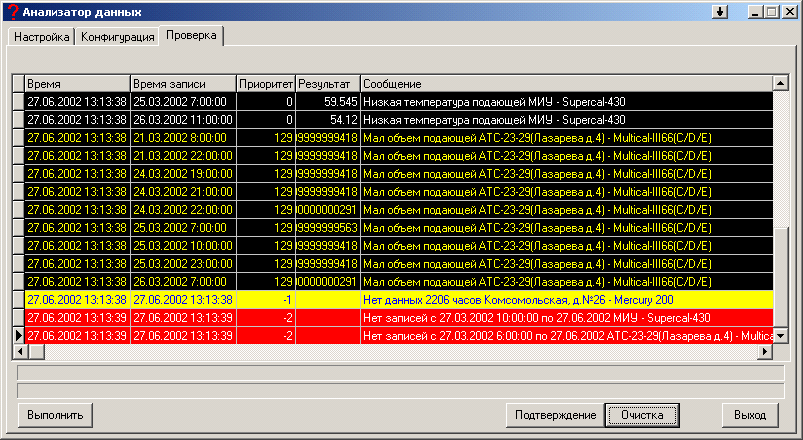
Task: Select the yellow Mercury 200 message row
Action: click(x=393, y=300)
